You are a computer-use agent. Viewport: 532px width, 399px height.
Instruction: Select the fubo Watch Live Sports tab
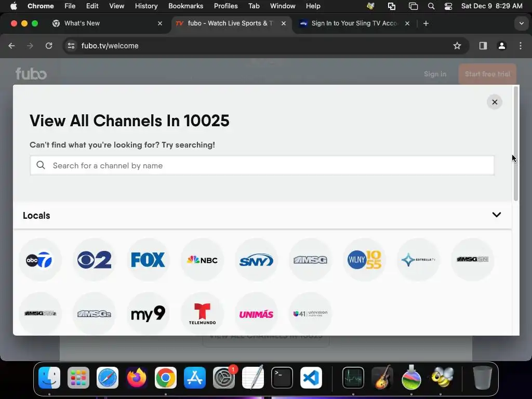(x=230, y=23)
